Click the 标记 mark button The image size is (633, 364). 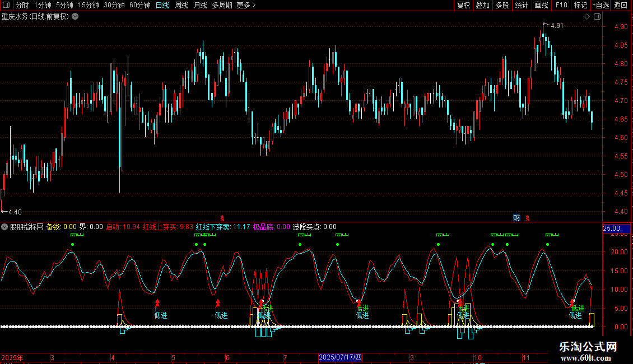(580, 5)
